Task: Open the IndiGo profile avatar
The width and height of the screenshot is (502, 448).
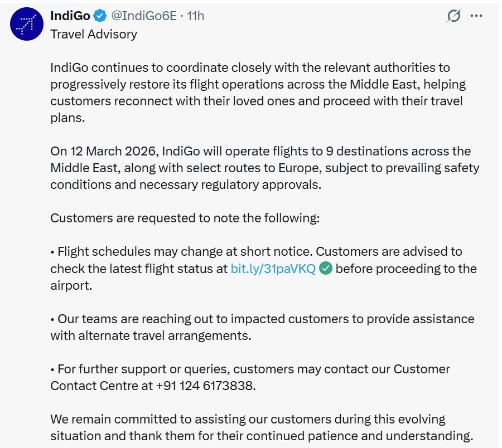Action: (x=26, y=25)
